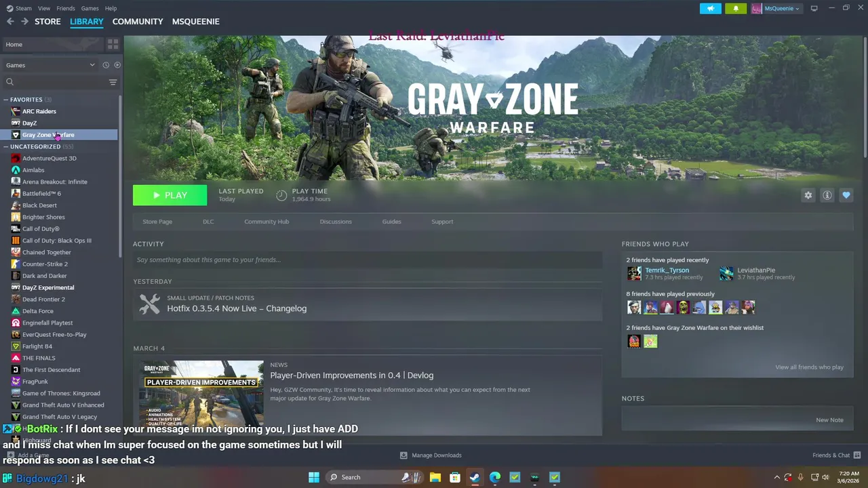Open the Community Hub link

pyautogui.click(x=267, y=222)
